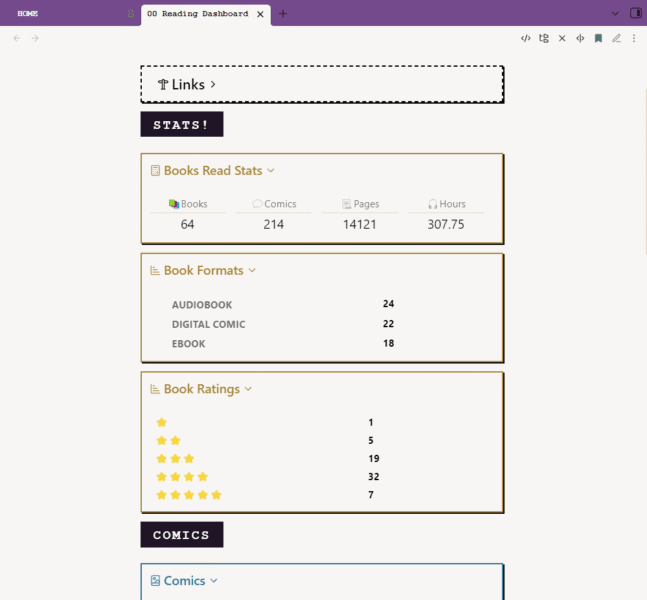Click the STATS! heading label

(181, 125)
